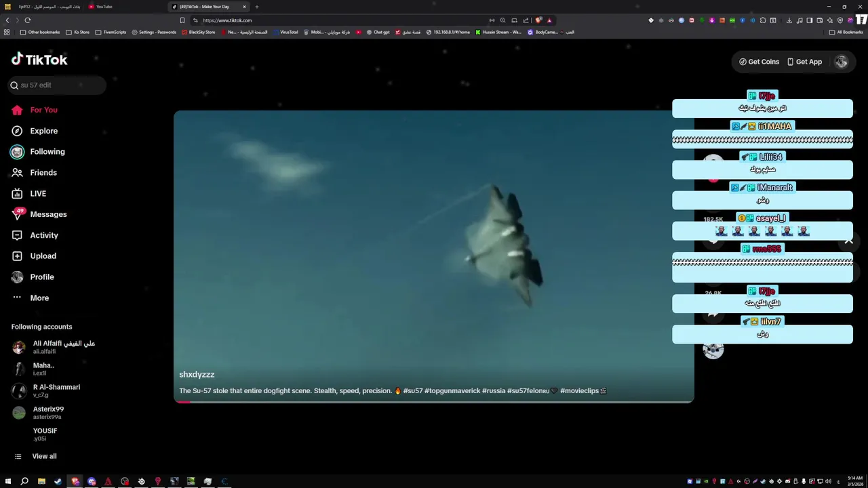Image resolution: width=868 pixels, height=488 pixels.
Task: Open the browser Downloads icon
Action: coord(789,20)
